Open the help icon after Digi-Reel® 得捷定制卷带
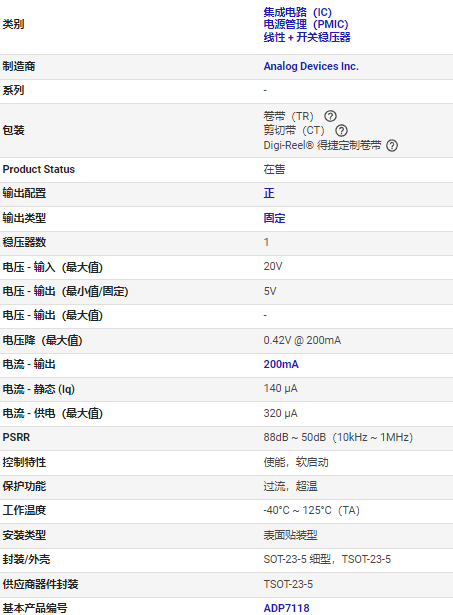Image resolution: width=453 pixels, height=615 pixels. pyautogui.click(x=392, y=146)
